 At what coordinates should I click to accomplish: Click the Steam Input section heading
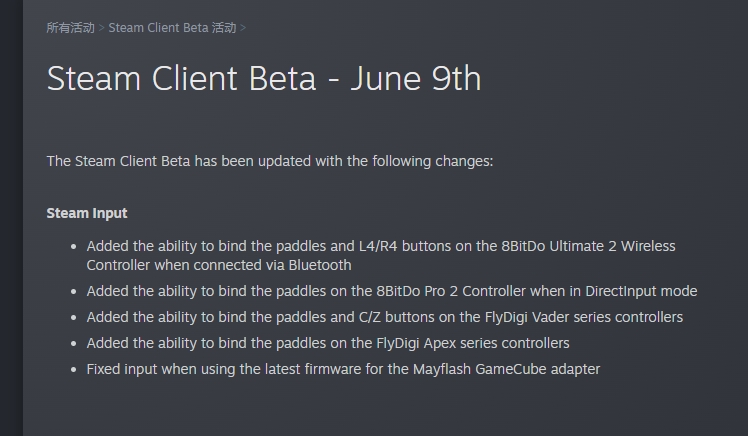87,213
